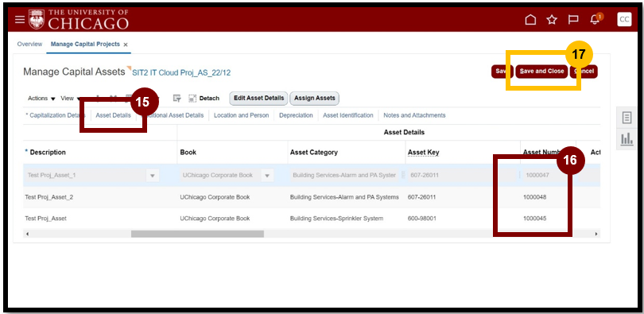Open the side panel bar chart icon
The height and width of the screenshot is (314, 644).
click(x=627, y=140)
